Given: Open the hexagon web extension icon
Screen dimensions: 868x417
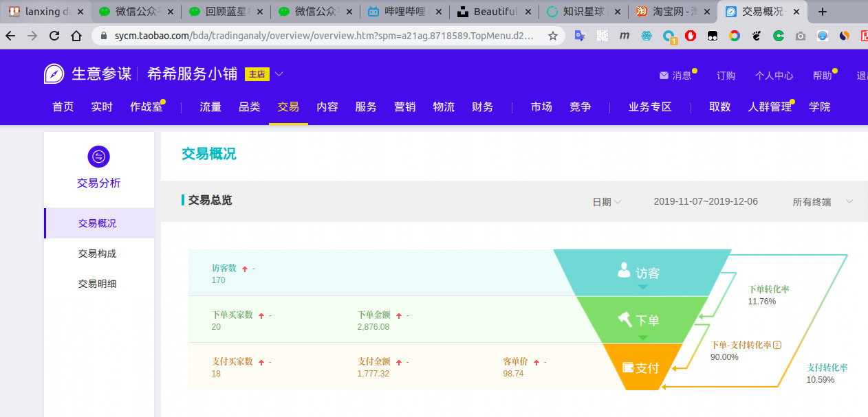Looking at the screenshot, I should click(x=647, y=36).
